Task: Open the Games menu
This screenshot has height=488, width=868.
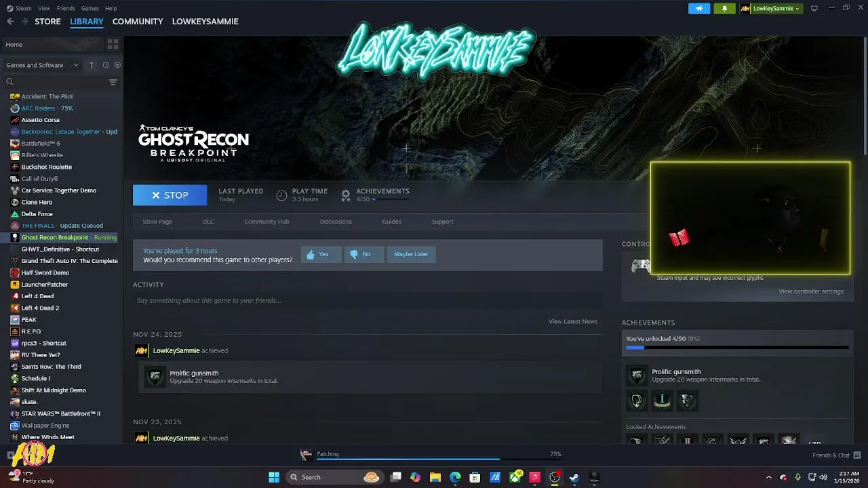Action: point(90,8)
